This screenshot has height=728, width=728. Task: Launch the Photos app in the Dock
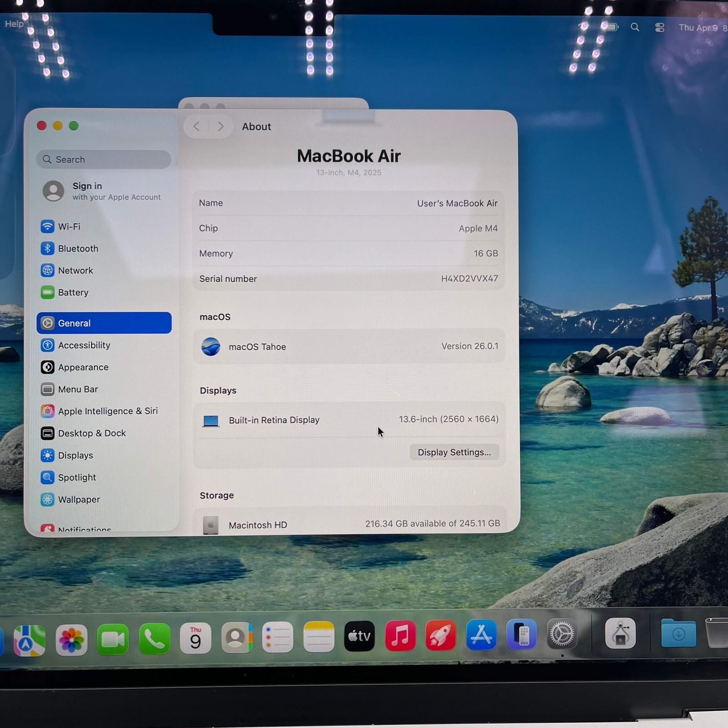71,640
